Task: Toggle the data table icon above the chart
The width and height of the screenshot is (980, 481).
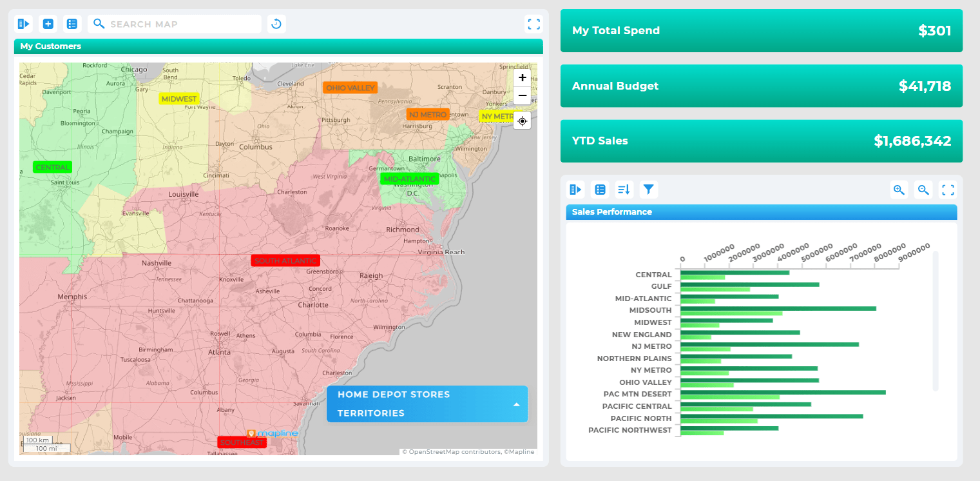Action: coord(600,189)
